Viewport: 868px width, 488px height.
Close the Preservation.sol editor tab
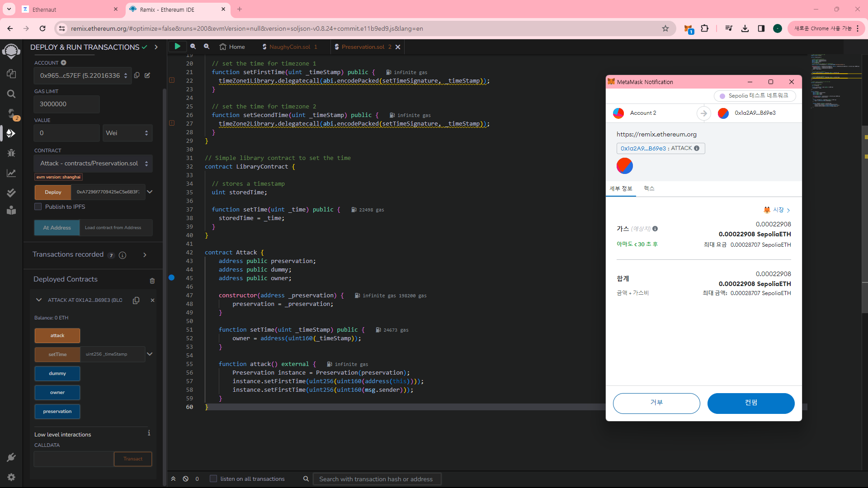[398, 47]
